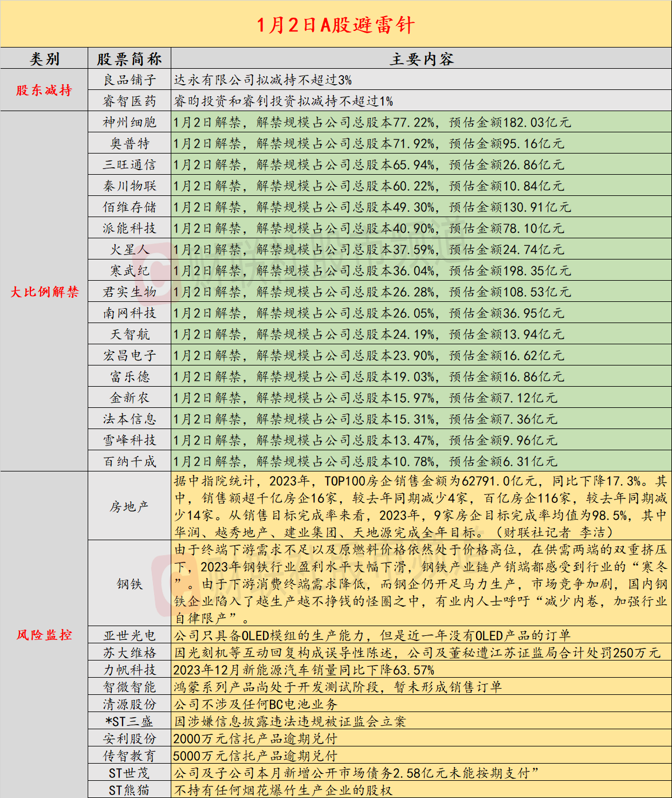
Task: Select the 主要内容 column header
Action: [x=422, y=59]
